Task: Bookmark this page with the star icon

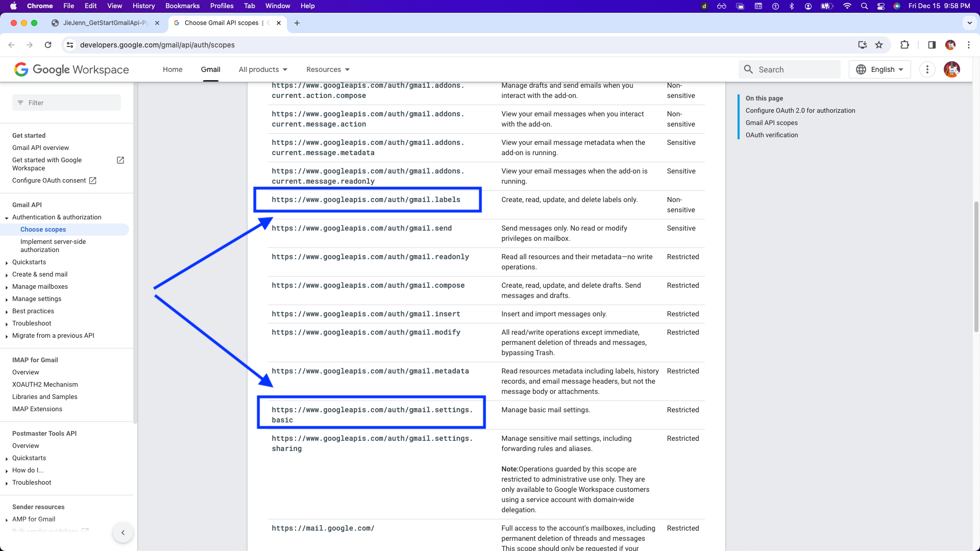Action: point(879,45)
